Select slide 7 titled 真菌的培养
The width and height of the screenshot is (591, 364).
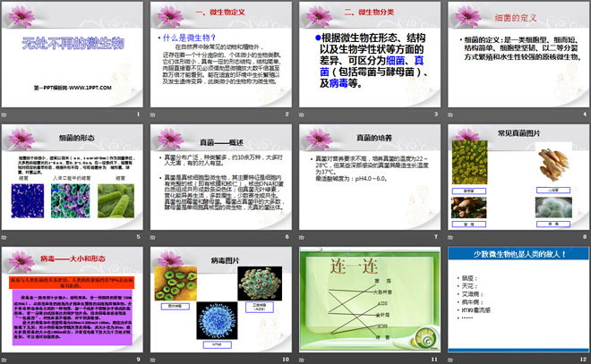coord(370,177)
